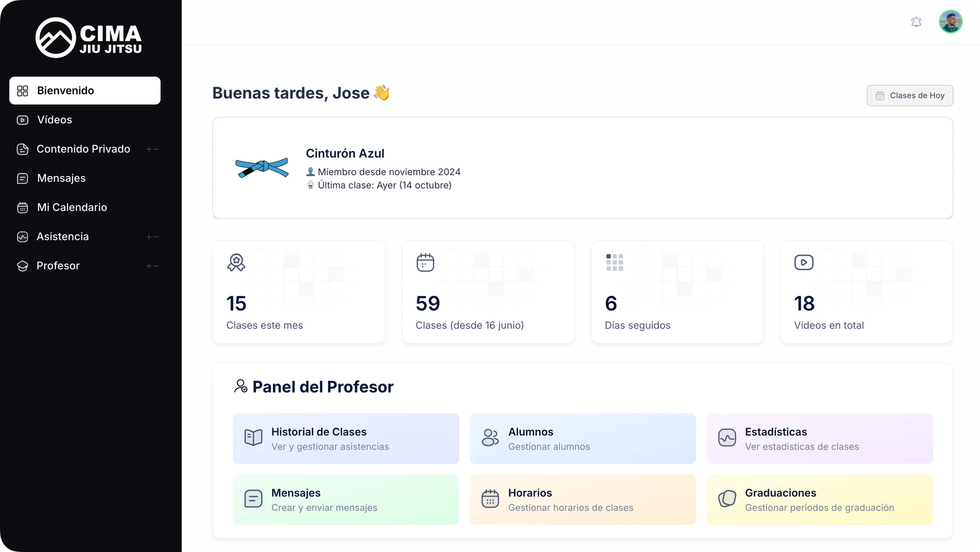
Task: Select the Mensajes icon in the sidebar
Action: (22, 178)
